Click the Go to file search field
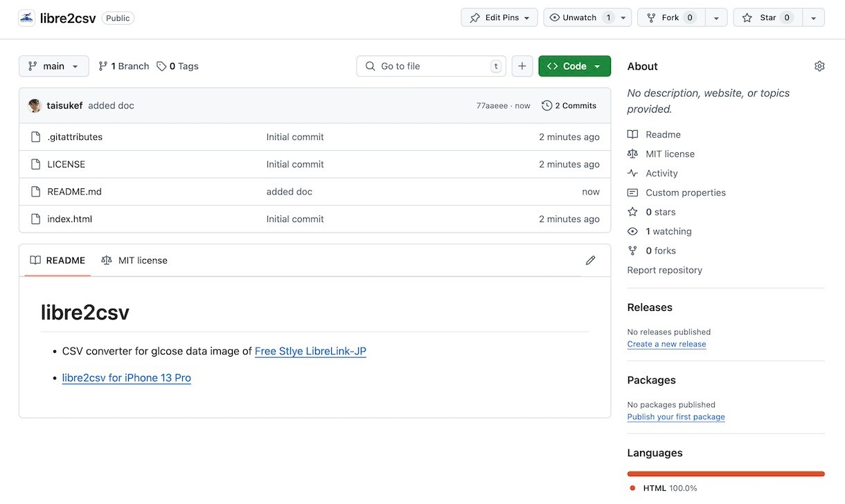845x504 pixels. pyautogui.click(x=432, y=66)
